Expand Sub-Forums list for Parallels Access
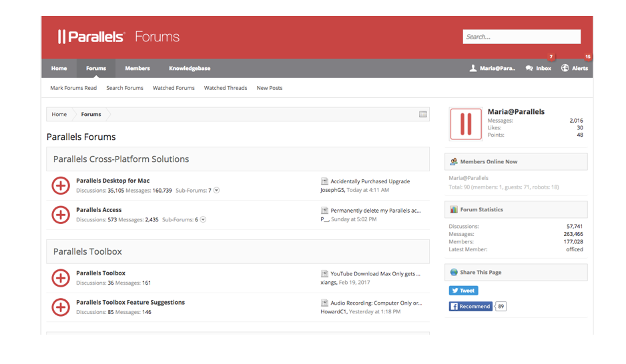This screenshot has width=626, height=364. (203, 219)
